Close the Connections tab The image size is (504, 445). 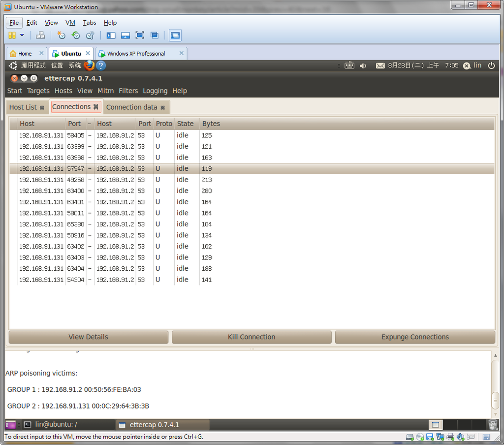[96, 107]
